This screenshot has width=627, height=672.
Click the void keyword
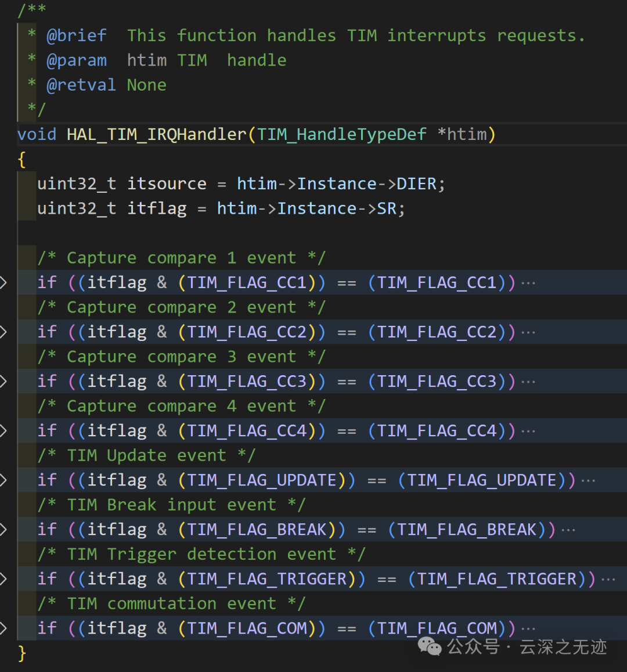tap(37, 135)
